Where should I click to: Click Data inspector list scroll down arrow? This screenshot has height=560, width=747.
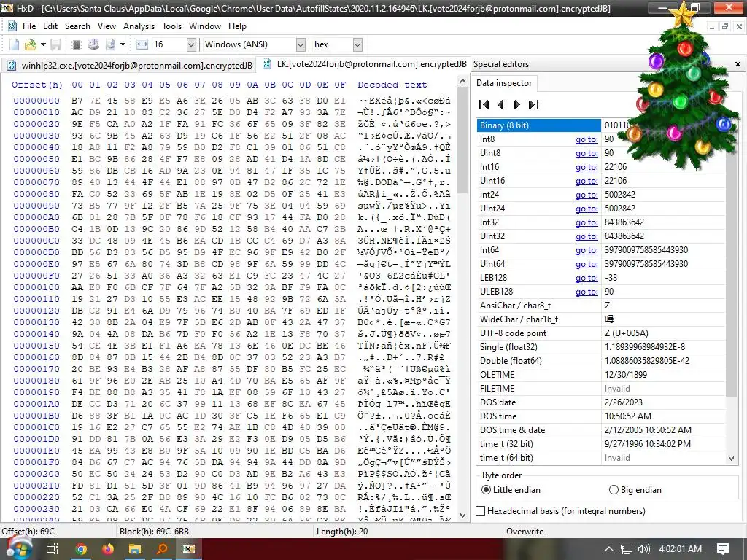[x=731, y=459]
